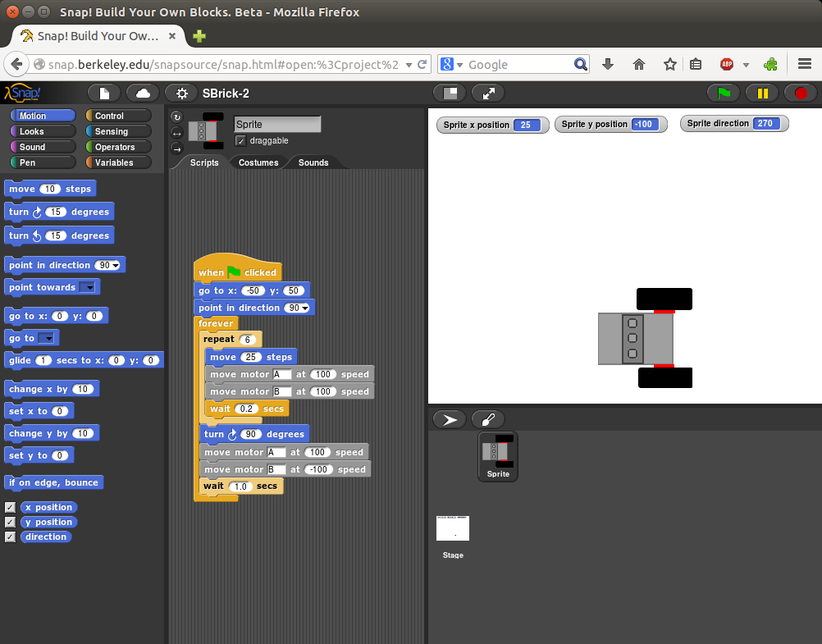Select the Stage thumbnail

pyautogui.click(x=453, y=537)
